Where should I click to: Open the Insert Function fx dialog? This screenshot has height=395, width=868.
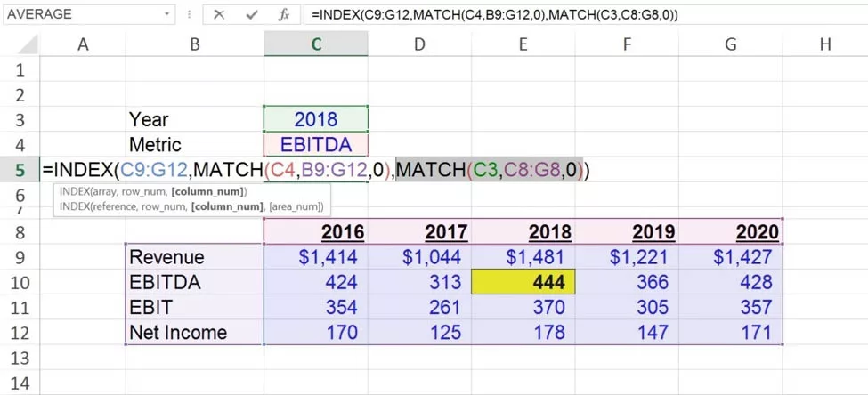pyautogui.click(x=284, y=15)
